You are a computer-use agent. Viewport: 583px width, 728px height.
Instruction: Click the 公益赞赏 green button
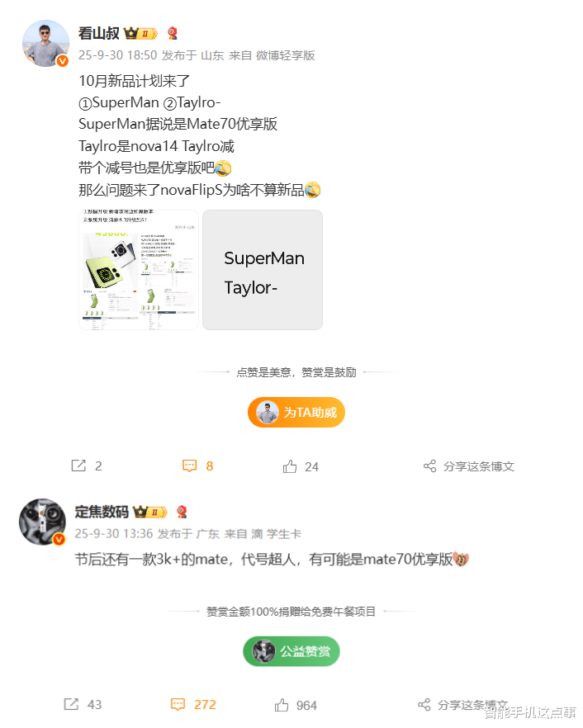pos(291,651)
